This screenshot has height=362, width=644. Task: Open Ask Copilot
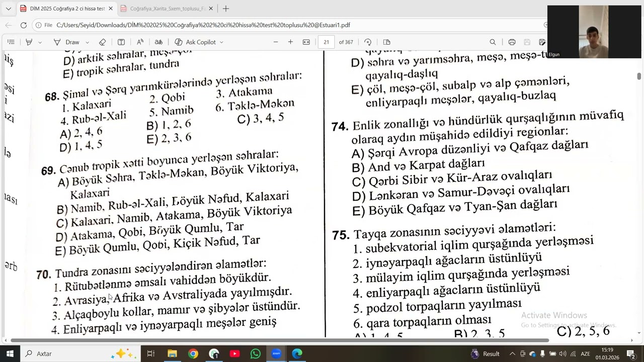tap(195, 42)
